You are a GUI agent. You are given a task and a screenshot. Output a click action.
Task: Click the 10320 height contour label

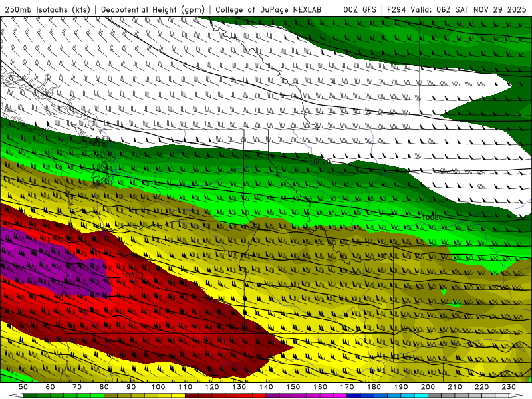coord(132,275)
